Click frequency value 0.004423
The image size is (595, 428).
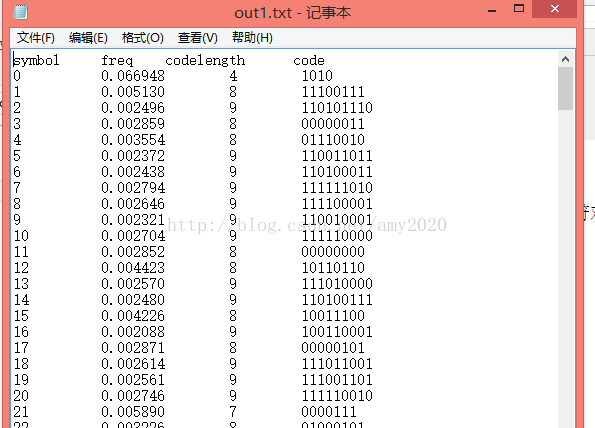[x=133, y=268]
